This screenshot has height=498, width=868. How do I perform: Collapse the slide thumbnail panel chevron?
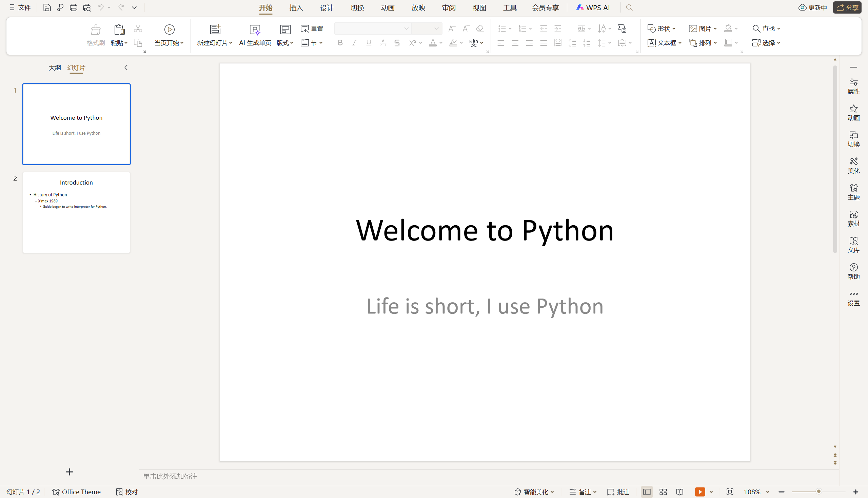click(126, 68)
